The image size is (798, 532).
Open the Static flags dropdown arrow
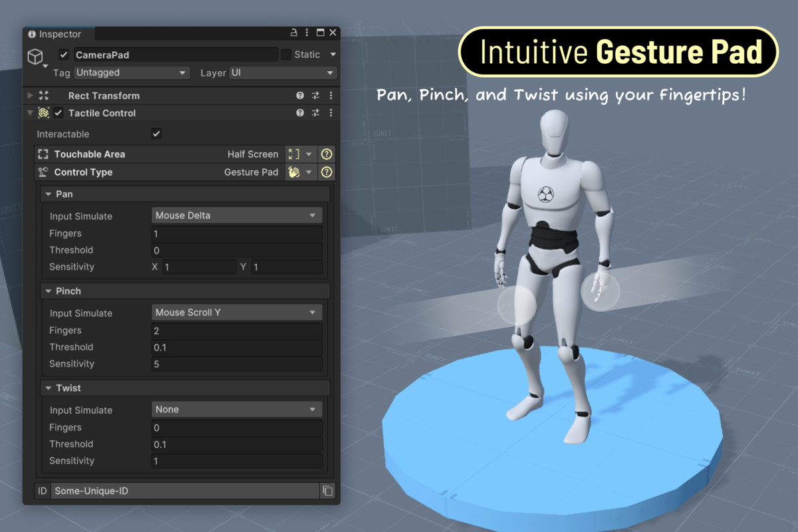(333, 55)
